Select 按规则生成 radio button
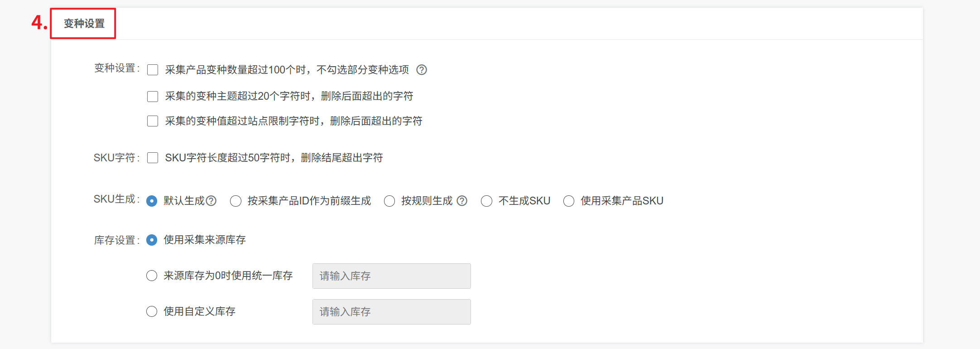Screen dimensions: 980x349 [389, 201]
